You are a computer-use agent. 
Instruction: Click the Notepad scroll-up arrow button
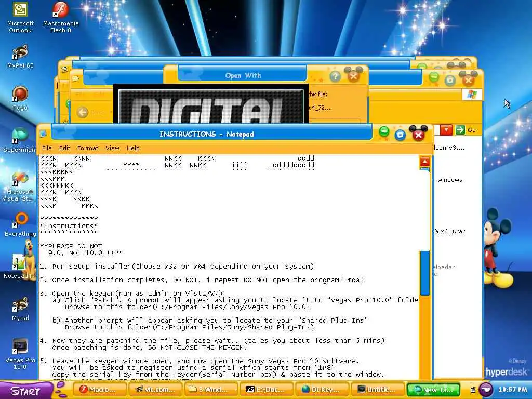tap(425, 161)
